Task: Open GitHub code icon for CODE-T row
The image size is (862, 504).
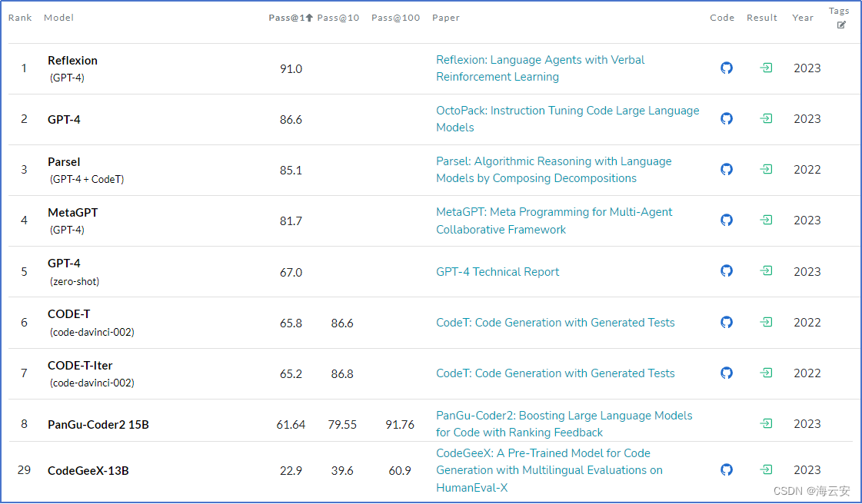Action: tap(726, 322)
